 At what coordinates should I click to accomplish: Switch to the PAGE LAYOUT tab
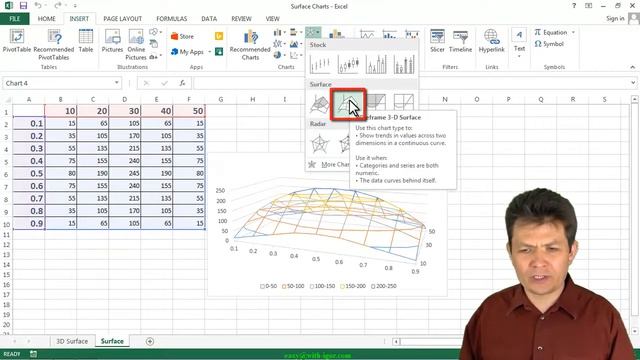[122, 19]
